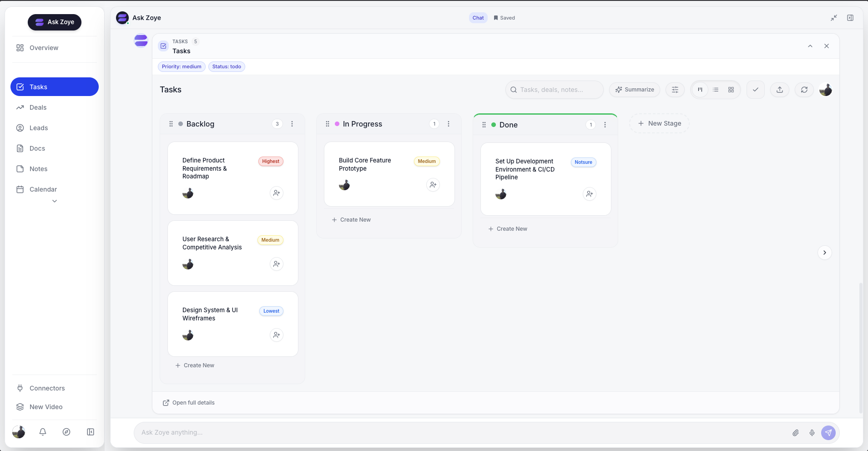
Task: Open the Overview page in sidebar
Action: pyautogui.click(x=55, y=48)
